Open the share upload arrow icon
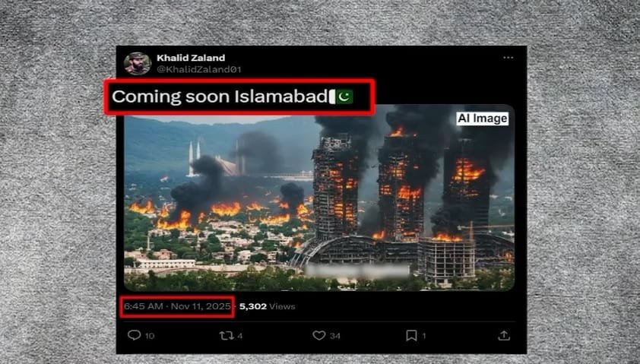The width and height of the screenshot is (640, 364). point(504,335)
